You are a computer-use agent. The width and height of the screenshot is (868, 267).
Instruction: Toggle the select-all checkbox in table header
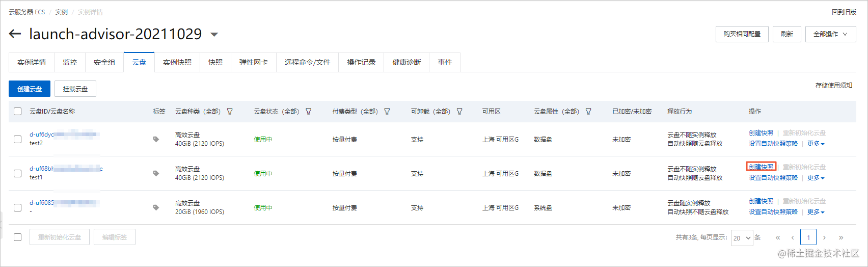pyautogui.click(x=18, y=111)
